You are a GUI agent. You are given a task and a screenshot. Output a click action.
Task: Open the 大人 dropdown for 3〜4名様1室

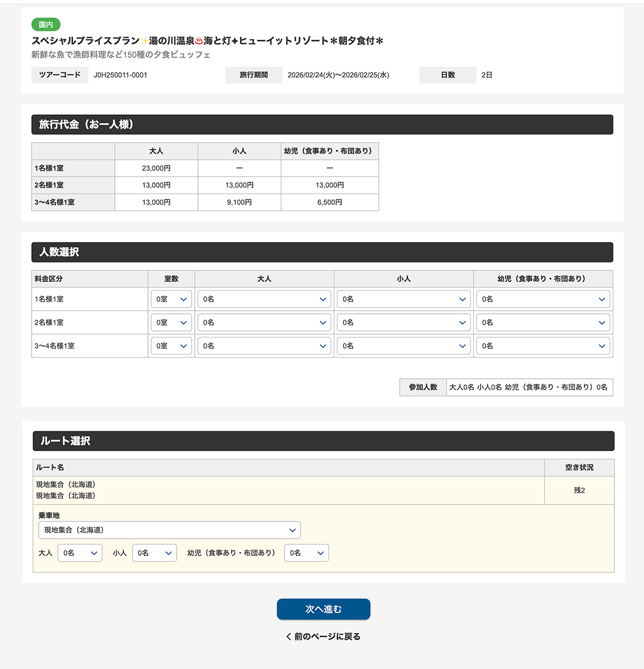coord(264,345)
